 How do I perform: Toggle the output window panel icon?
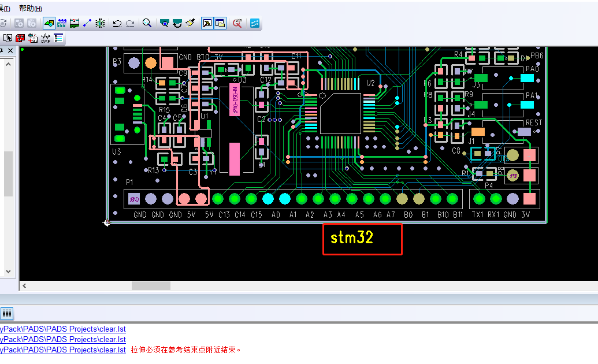coord(220,23)
